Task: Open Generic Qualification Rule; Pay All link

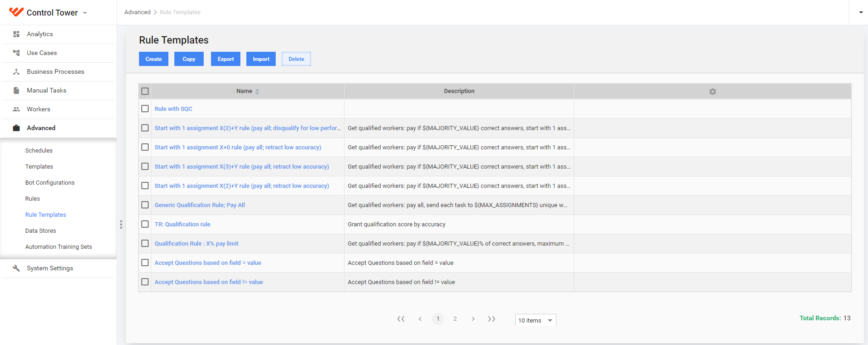Action: point(200,205)
